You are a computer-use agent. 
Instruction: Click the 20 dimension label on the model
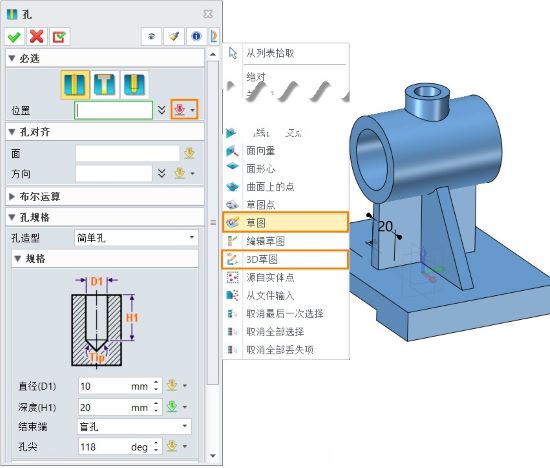tap(385, 227)
